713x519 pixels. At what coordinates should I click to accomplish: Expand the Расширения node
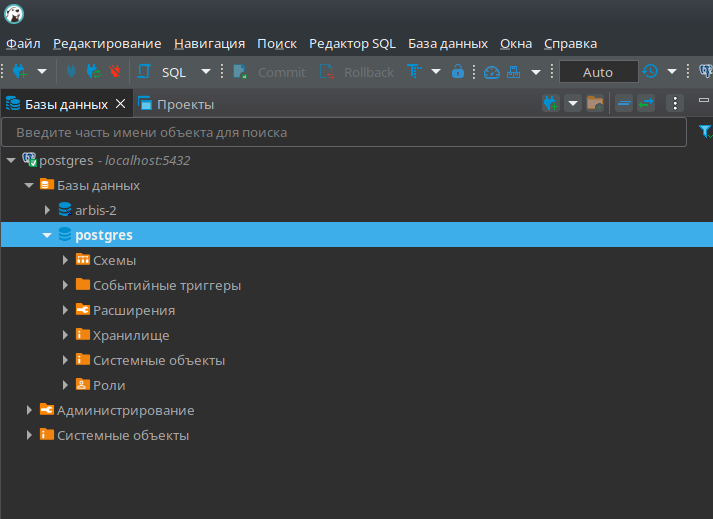65,310
